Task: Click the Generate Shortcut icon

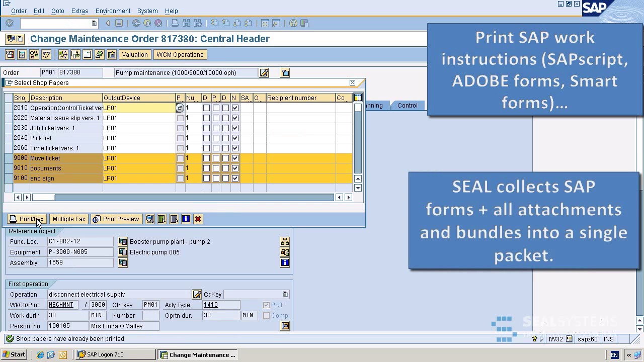Action: 276,23
